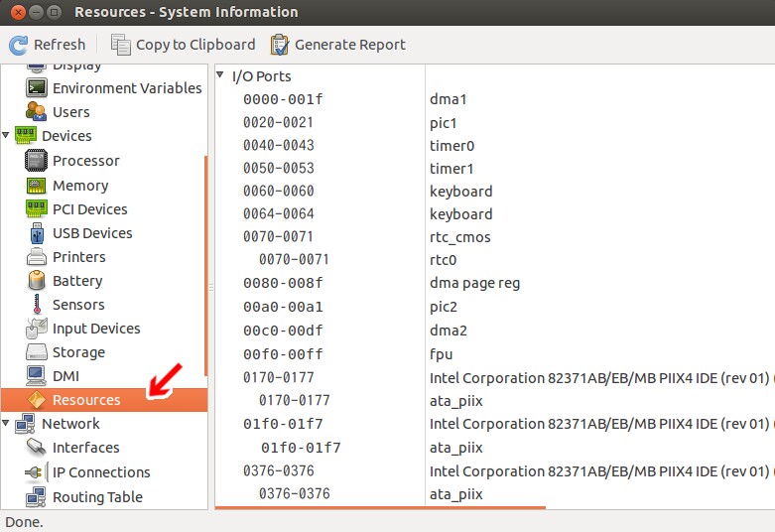The height and width of the screenshot is (532, 775).
Task: Click the Processor chip icon
Action: tap(36, 161)
